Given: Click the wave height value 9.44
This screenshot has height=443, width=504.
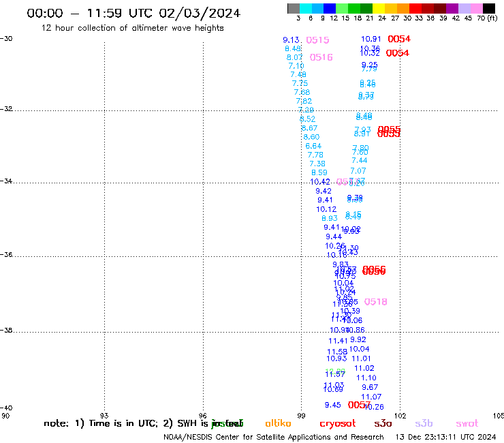Looking at the screenshot, I should [334, 236].
